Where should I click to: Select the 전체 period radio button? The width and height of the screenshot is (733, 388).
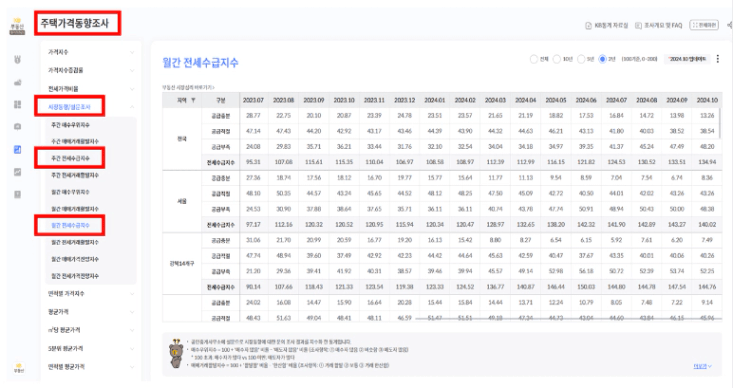[533, 59]
